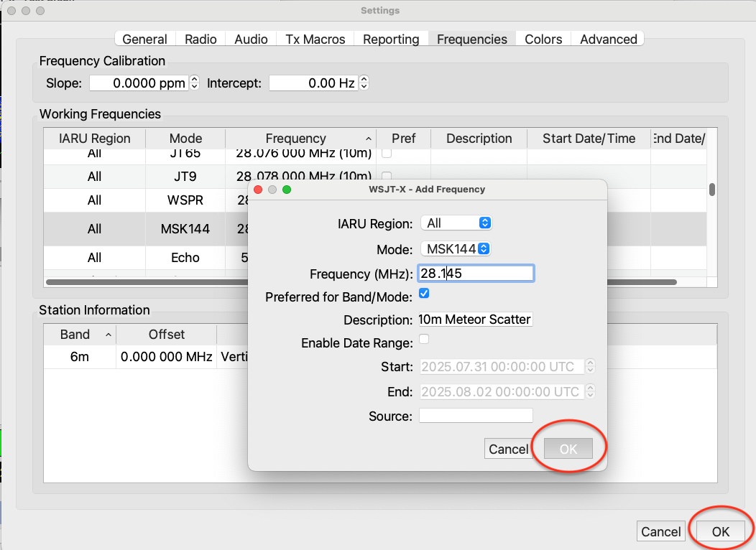756x550 pixels.
Task: Open the IARU Region dropdown in dialog
Action: point(456,223)
